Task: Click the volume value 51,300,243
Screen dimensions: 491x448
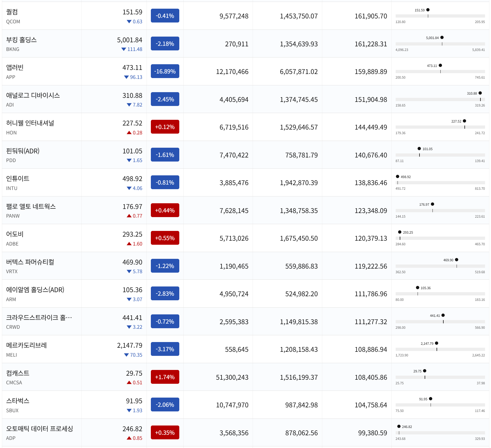Action: (x=232, y=378)
